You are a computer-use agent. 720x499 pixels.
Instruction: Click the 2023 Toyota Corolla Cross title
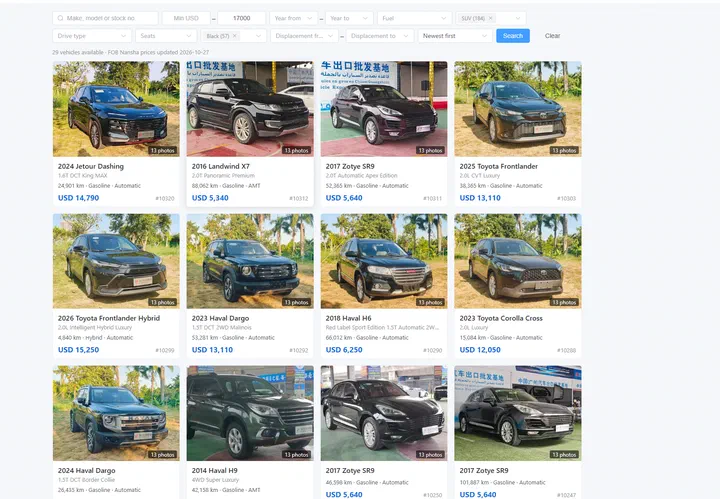point(501,318)
